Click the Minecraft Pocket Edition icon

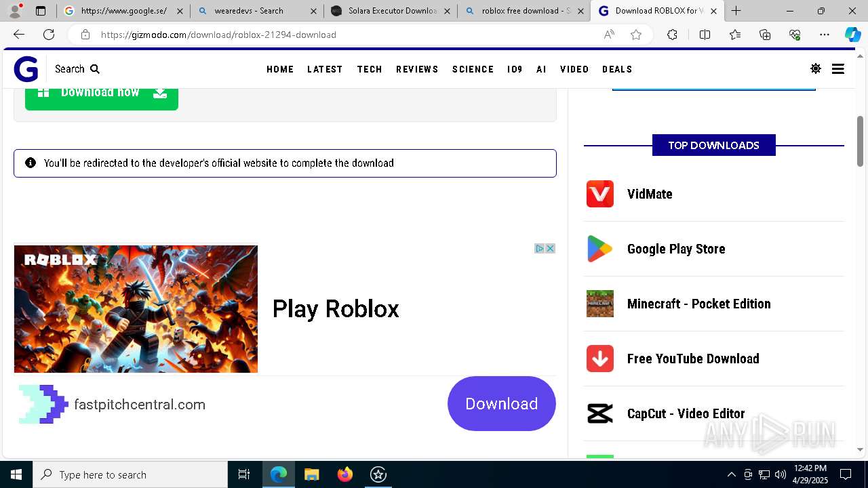(x=600, y=304)
